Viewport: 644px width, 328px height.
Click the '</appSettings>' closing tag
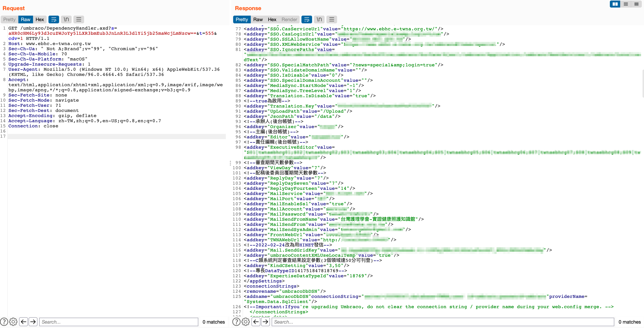264,281
